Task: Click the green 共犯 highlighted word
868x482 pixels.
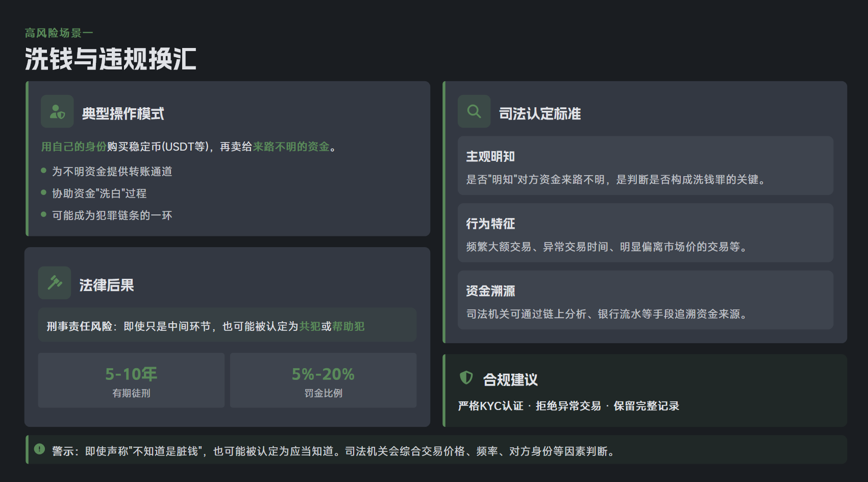Action: click(x=310, y=326)
